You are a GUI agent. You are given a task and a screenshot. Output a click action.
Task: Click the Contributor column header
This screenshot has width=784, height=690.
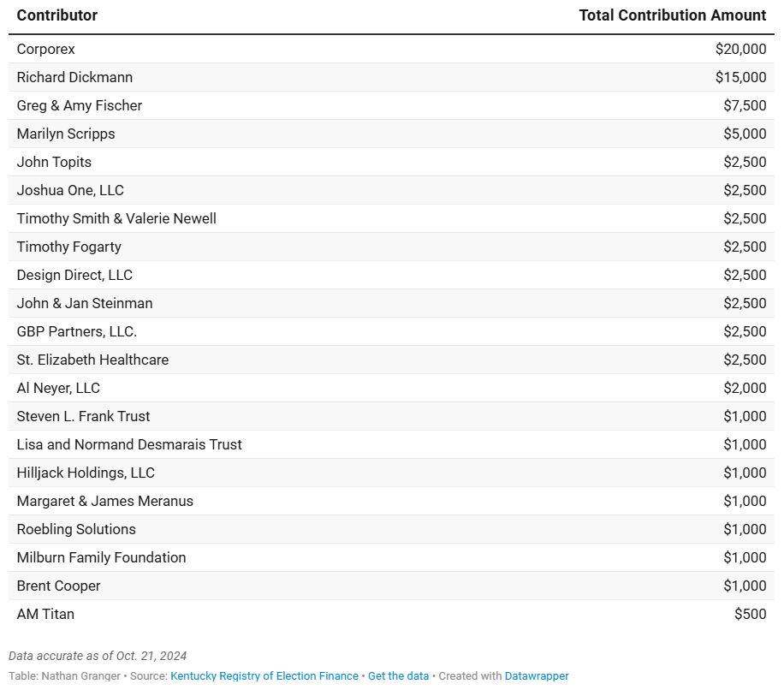coord(57,15)
